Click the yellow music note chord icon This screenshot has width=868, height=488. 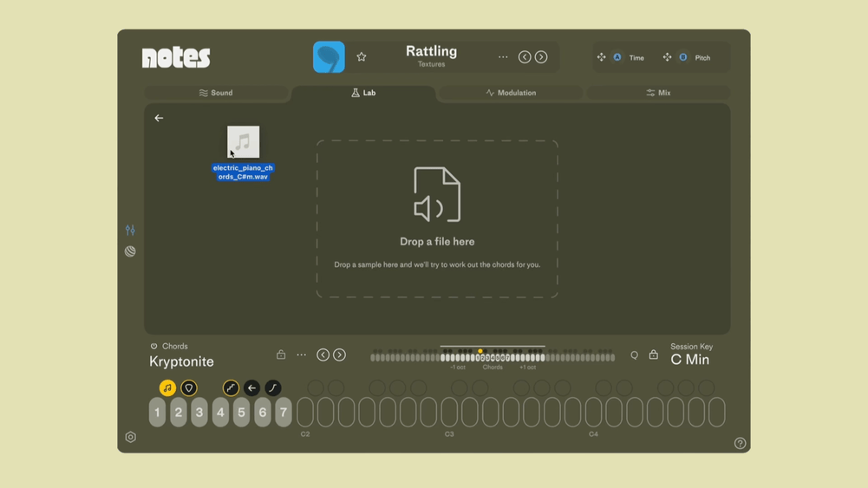(167, 388)
